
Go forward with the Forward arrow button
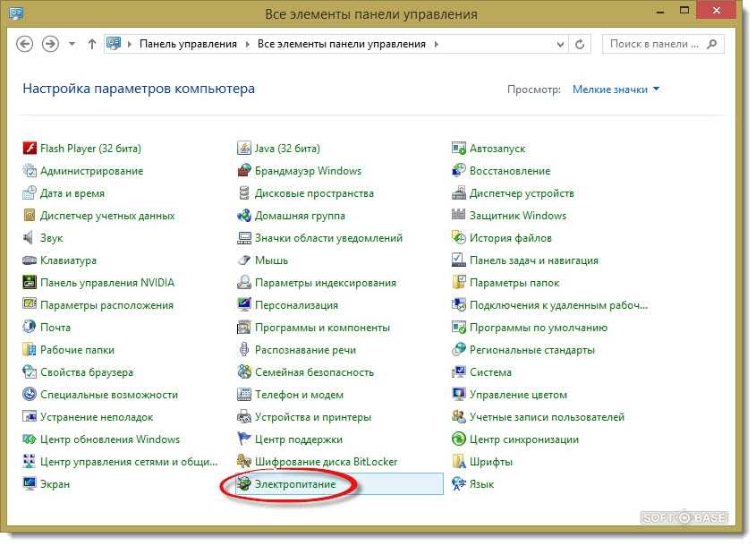50,44
